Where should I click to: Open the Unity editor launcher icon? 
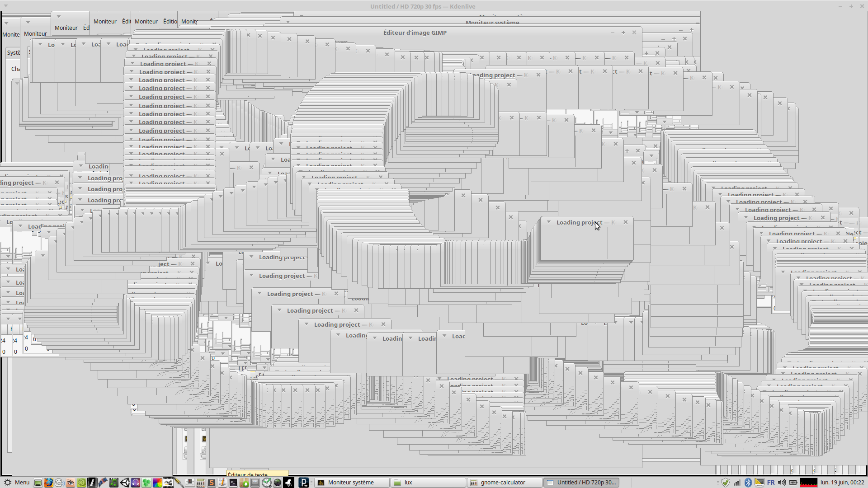125,483
